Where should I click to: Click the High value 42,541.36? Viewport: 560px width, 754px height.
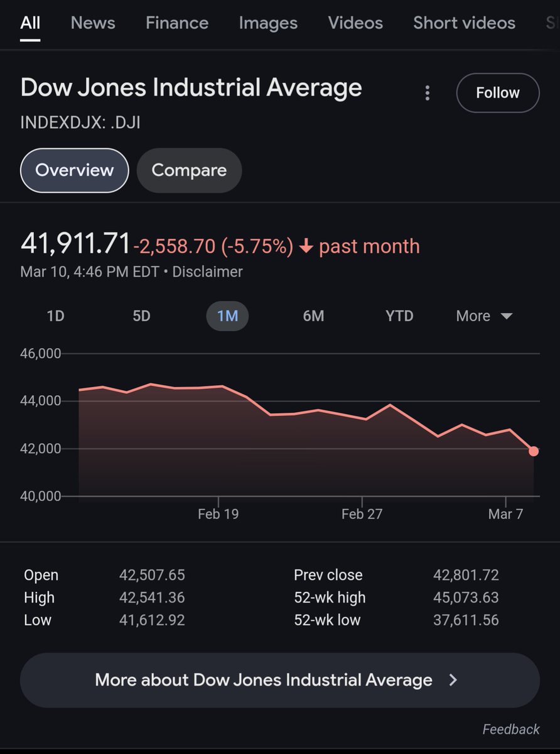152,598
